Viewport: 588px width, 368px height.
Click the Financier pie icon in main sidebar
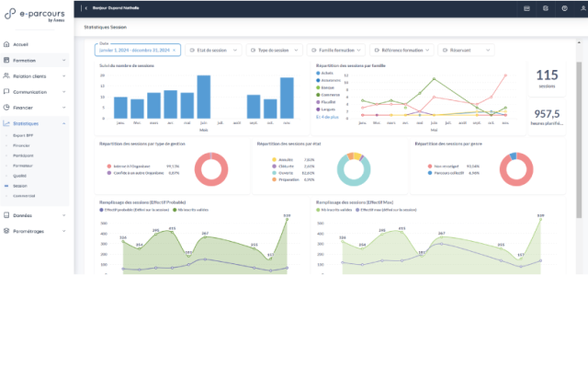[6, 108]
